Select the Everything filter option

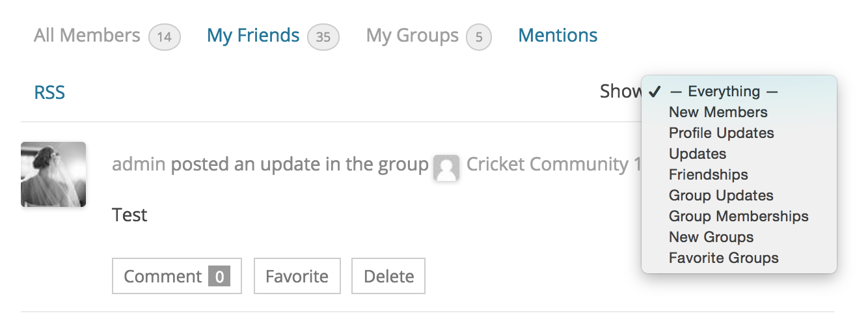click(724, 92)
